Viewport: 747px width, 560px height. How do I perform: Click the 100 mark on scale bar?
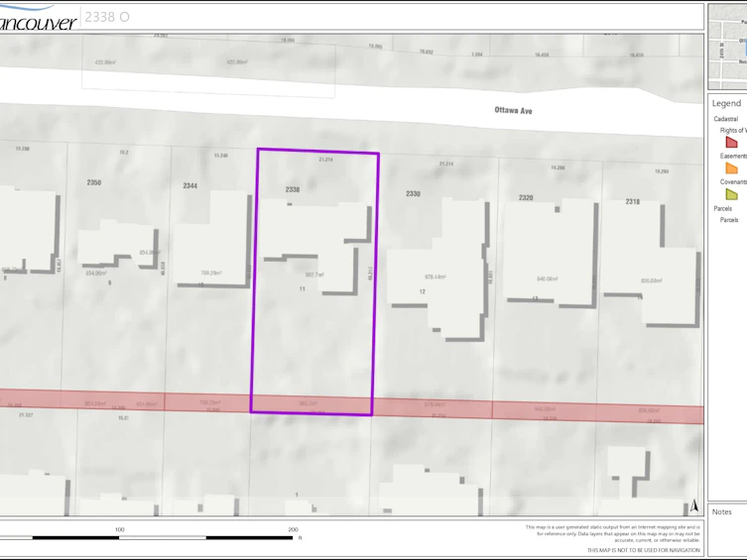click(119, 529)
